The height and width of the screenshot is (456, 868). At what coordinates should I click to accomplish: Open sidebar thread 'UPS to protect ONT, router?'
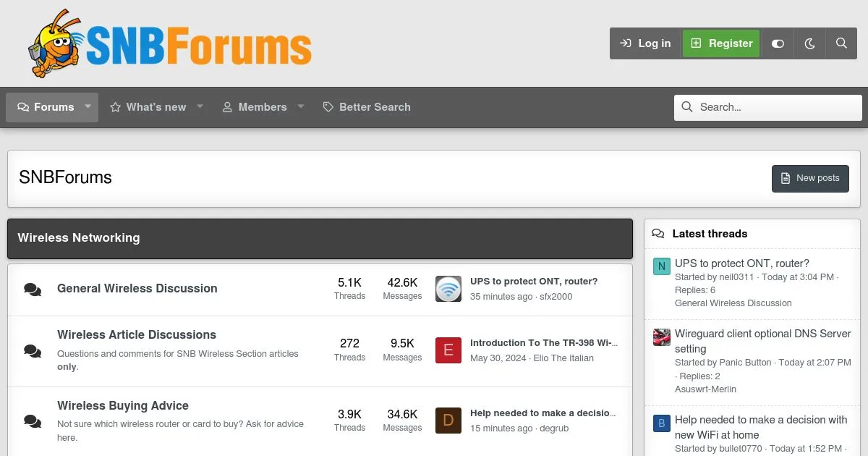point(742,263)
